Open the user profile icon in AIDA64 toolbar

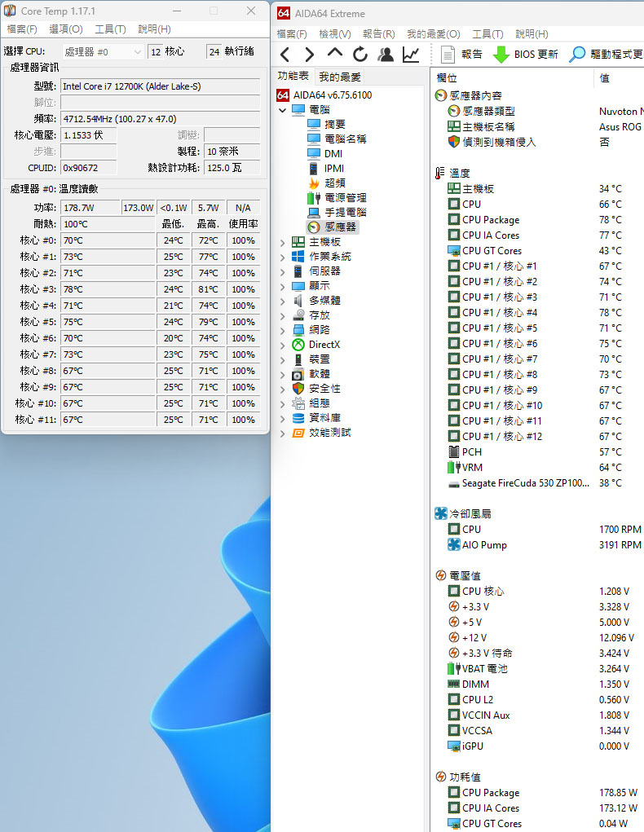386,54
